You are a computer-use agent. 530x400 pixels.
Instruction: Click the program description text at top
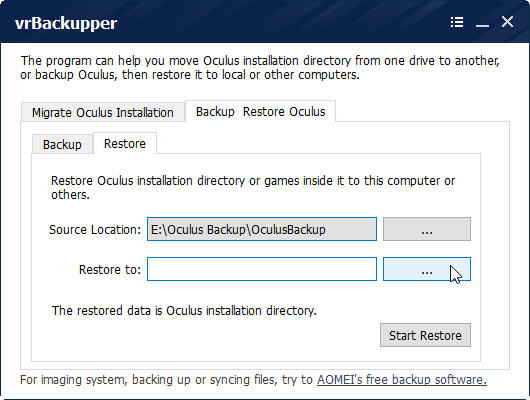(x=260, y=68)
